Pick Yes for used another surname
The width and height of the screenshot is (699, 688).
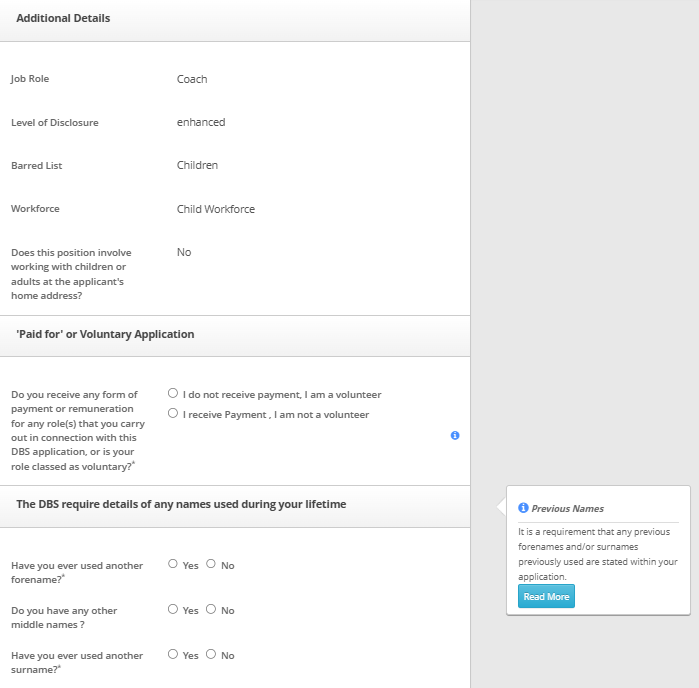coord(174,655)
